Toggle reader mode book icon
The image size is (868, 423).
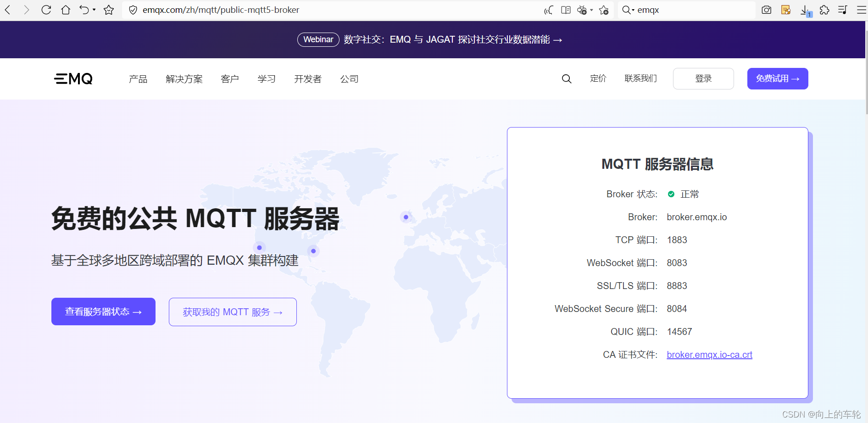[566, 10]
